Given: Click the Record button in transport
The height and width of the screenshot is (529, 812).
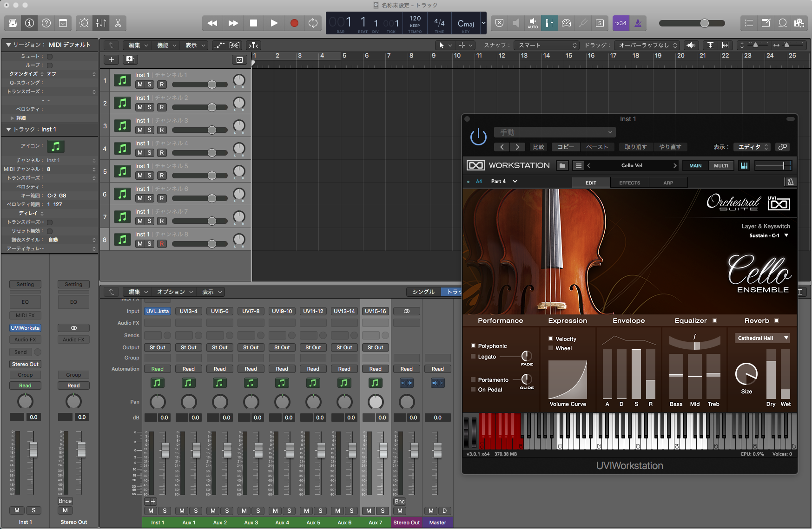Looking at the screenshot, I should 294,23.
